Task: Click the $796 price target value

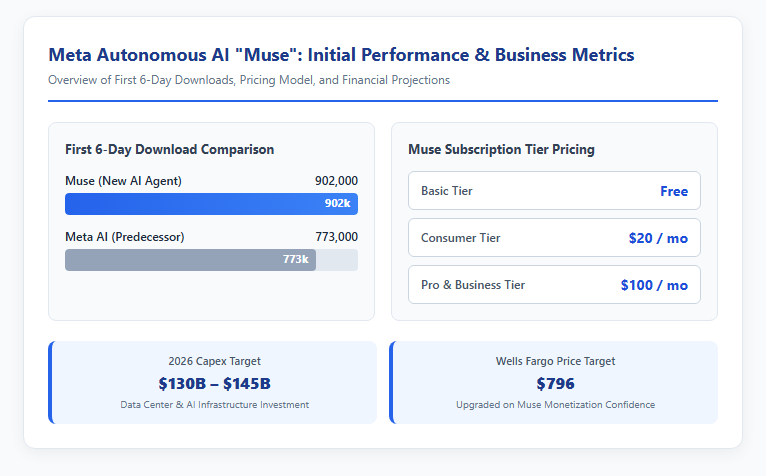Action: tap(555, 384)
